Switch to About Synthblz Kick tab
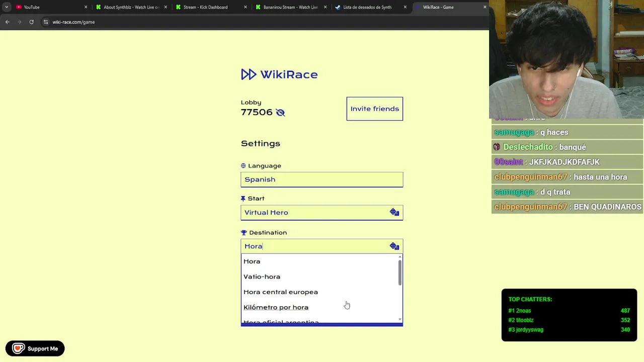 (x=131, y=7)
